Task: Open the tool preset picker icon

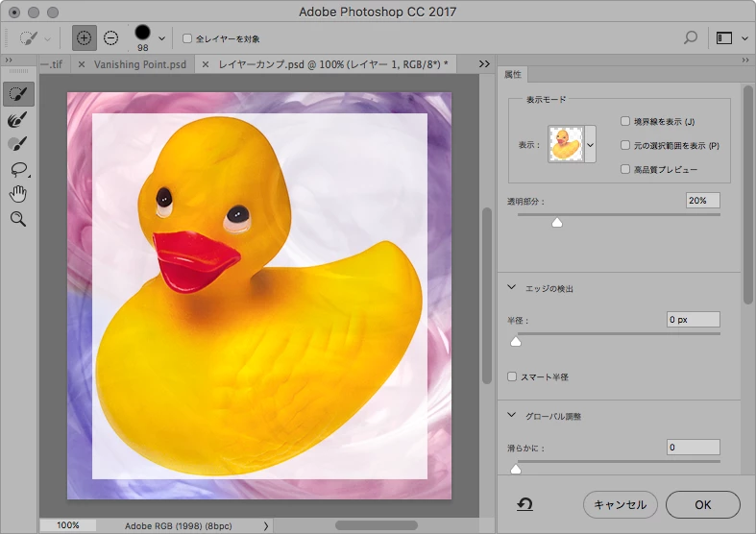Action: click(x=28, y=38)
